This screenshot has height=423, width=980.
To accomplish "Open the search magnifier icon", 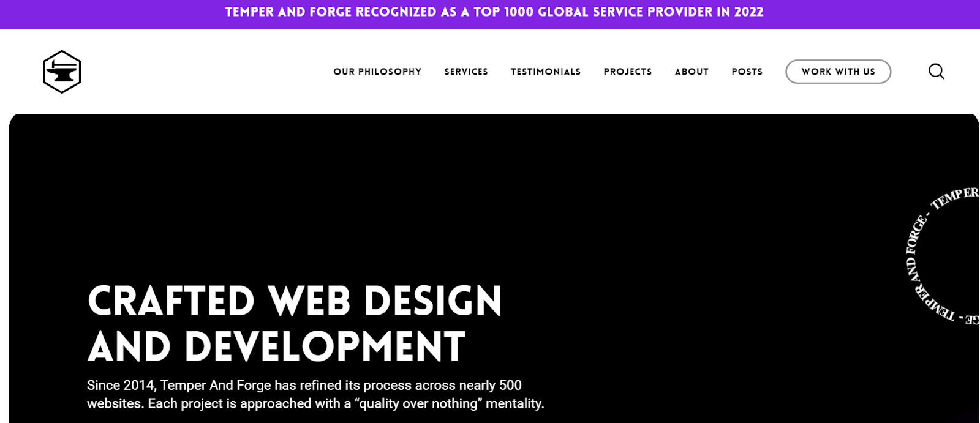I will pos(936,72).
